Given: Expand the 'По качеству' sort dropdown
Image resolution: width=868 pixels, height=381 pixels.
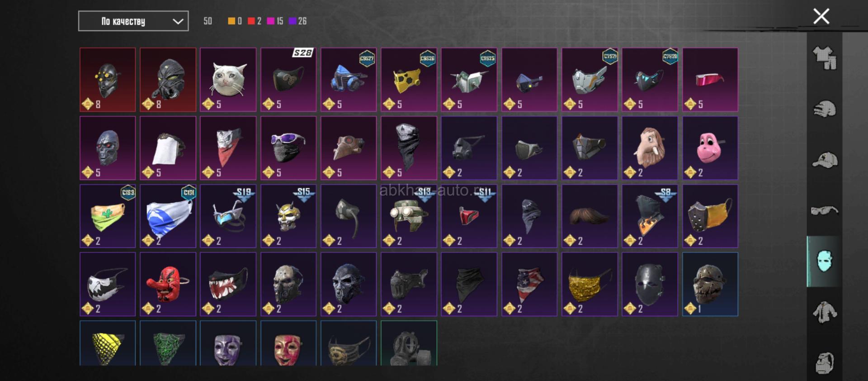Looking at the screenshot, I should (x=133, y=21).
